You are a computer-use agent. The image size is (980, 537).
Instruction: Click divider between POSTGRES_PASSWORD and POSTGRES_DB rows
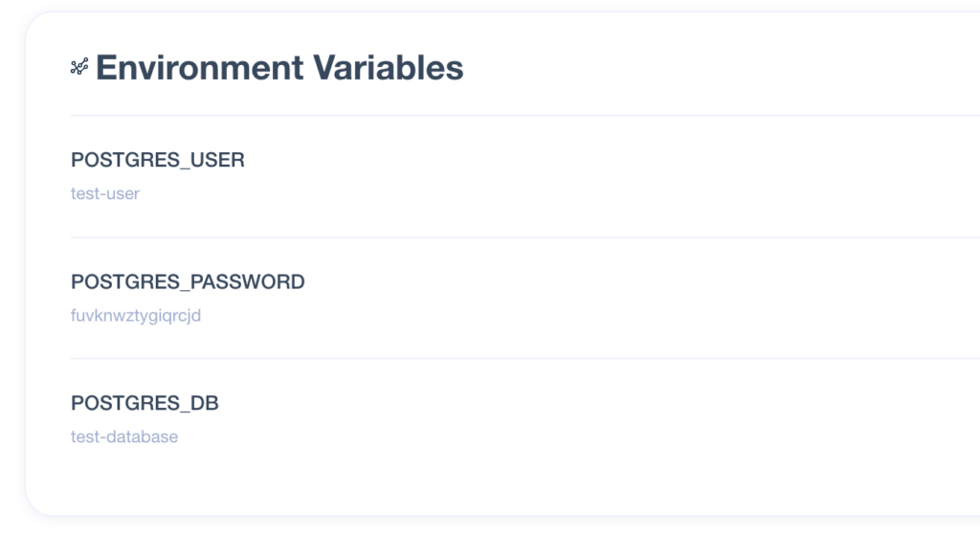pos(525,359)
